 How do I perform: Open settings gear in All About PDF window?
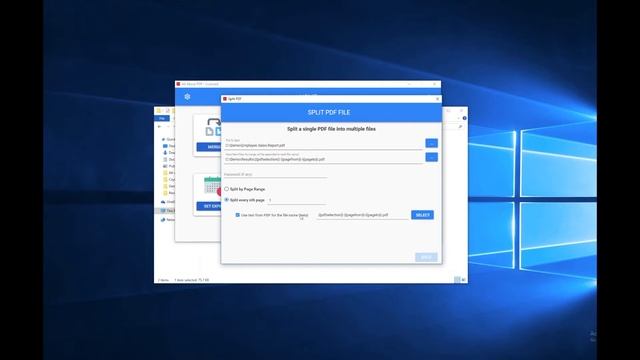[x=187, y=97]
